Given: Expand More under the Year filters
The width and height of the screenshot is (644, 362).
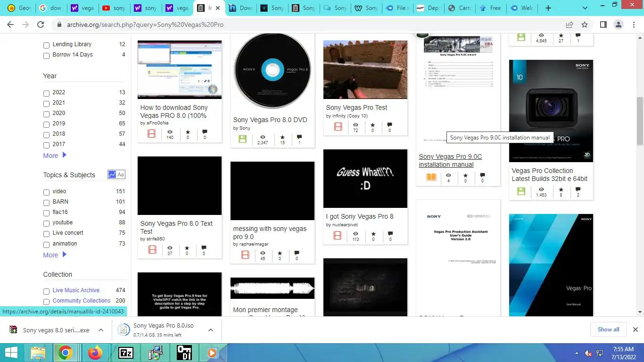Looking at the screenshot, I should tap(55, 156).
